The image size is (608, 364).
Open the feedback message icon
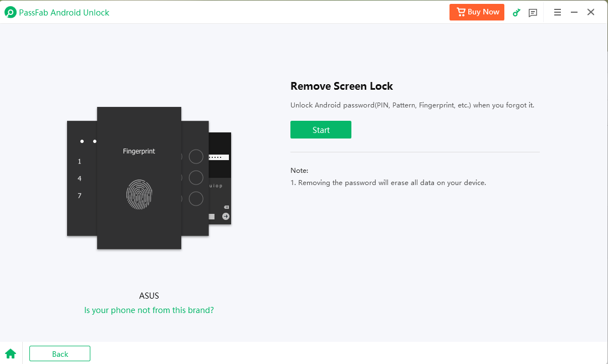point(533,12)
